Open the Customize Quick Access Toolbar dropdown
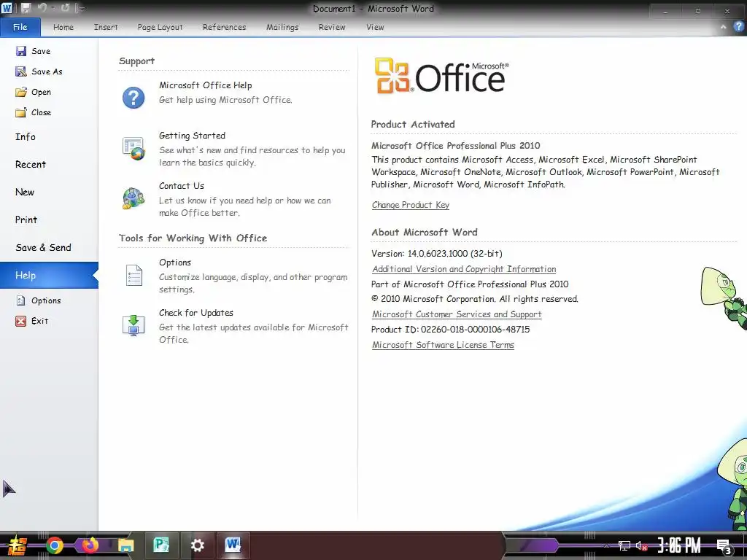The height and width of the screenshot is (560, 747). (81, 9)
